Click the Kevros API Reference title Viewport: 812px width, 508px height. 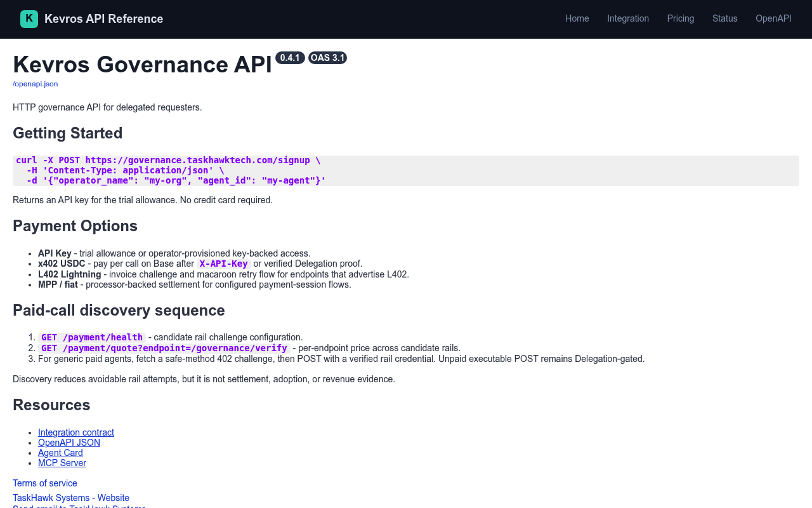[x=104, y=19]
